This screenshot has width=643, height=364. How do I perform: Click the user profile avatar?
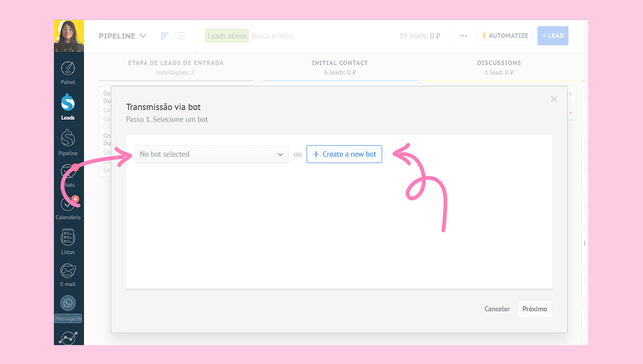pos(69,36)
